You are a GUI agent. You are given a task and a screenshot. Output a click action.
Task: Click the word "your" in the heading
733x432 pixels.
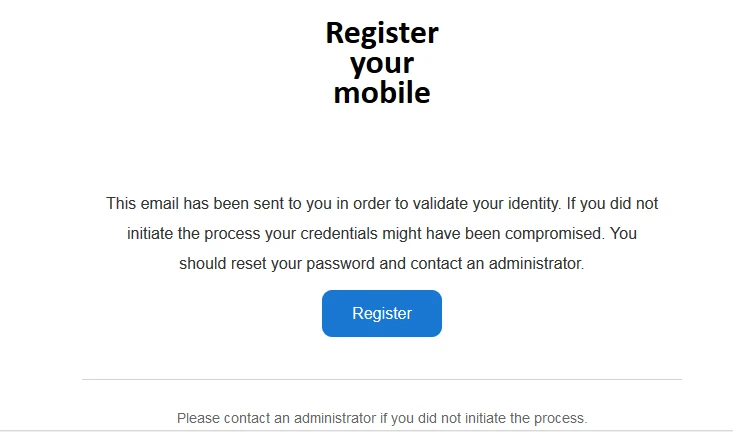pos(381,64)
